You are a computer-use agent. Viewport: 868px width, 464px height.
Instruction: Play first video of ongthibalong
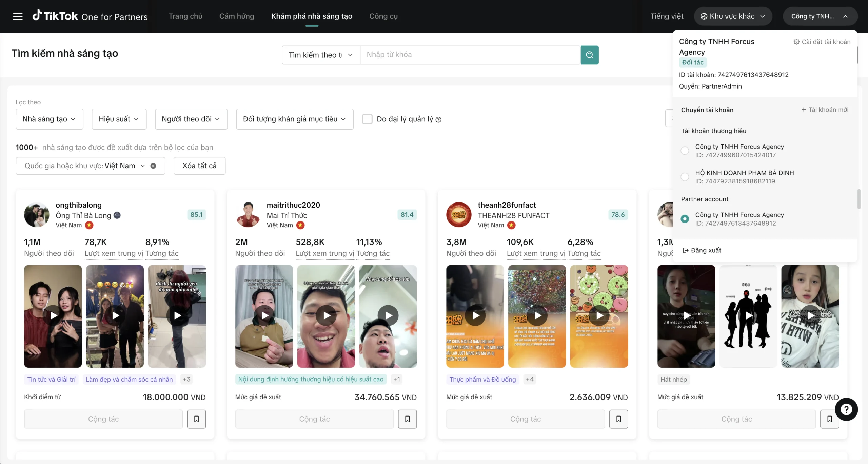pyautogui.click(x=53, y=316)
